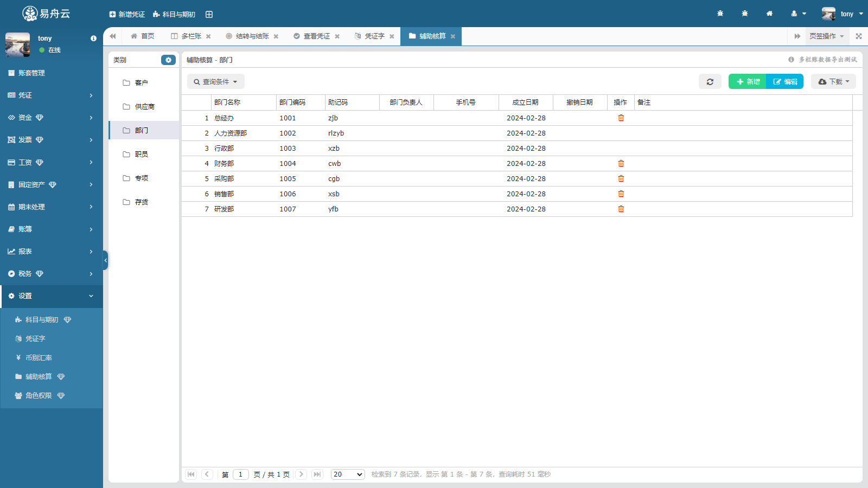Open the 页签操作 dropdown
868x488 pixels.
826,36
